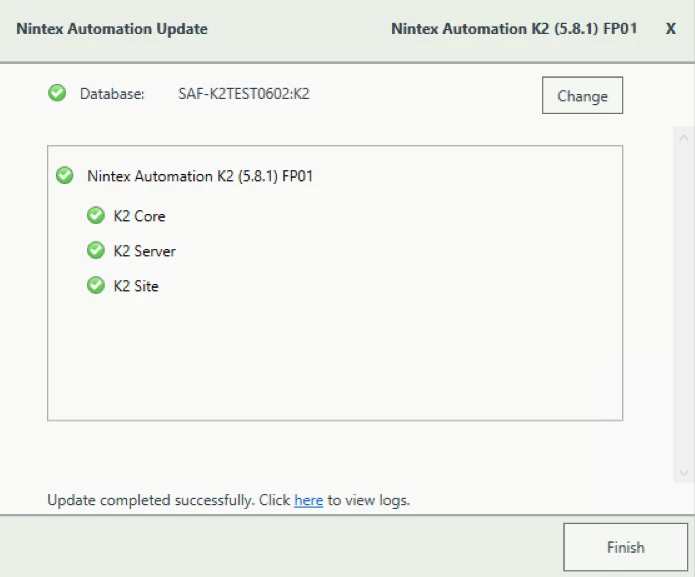Image resolution: width=695 pixels, height=577 pixels.
Task: Select the K2 Server list item label
Action: click(144, 251)
